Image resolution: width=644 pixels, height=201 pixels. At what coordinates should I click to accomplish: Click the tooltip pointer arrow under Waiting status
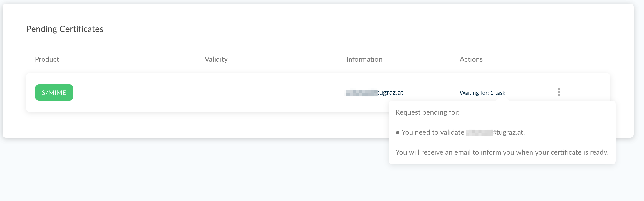502,99
